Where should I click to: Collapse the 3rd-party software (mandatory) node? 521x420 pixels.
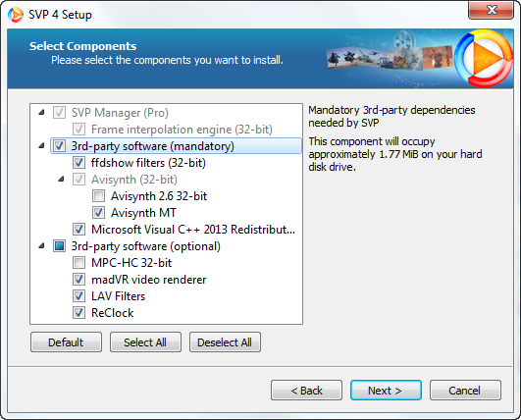(x=41, y=146)
